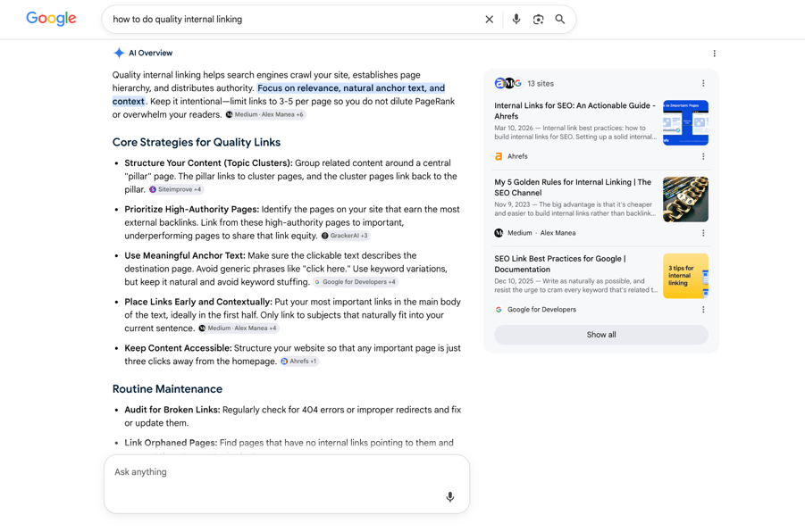Open the 13 sites panel more options
The image size is (805, 532).
tap(703, 83)
